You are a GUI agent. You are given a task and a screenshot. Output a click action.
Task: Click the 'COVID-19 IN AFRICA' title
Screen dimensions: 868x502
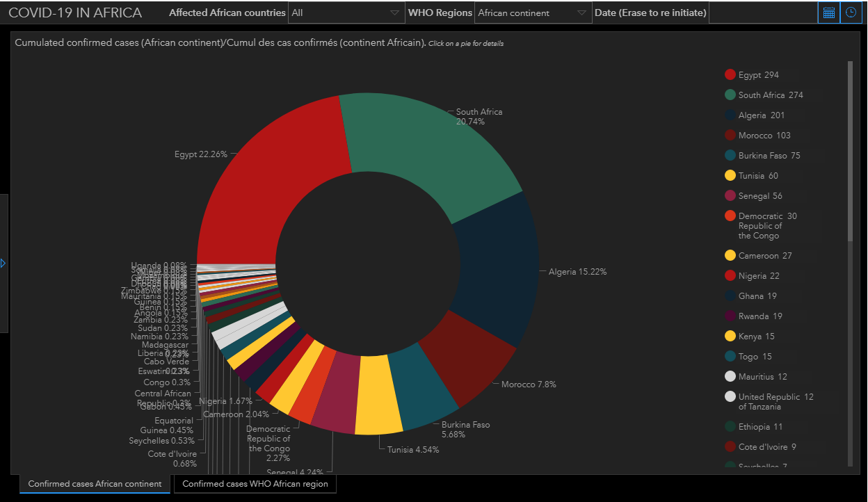pos(75,13)
